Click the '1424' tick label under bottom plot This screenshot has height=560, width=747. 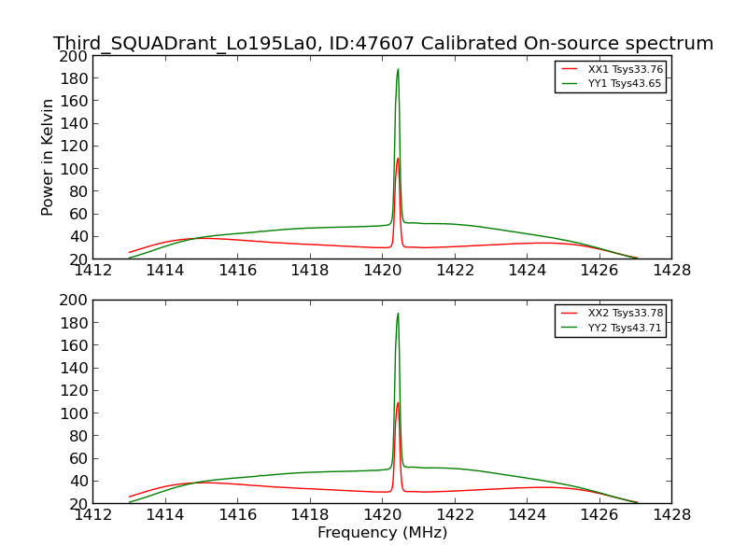pyautogui.click(x=527, y=514)
